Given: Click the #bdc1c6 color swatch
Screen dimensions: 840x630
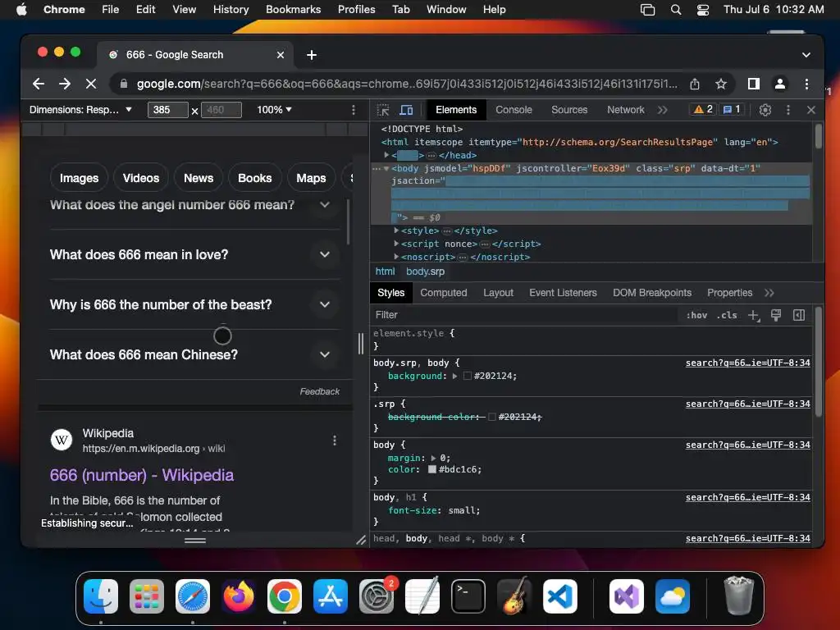Looking at the screenshot, I should pos(432,470).
